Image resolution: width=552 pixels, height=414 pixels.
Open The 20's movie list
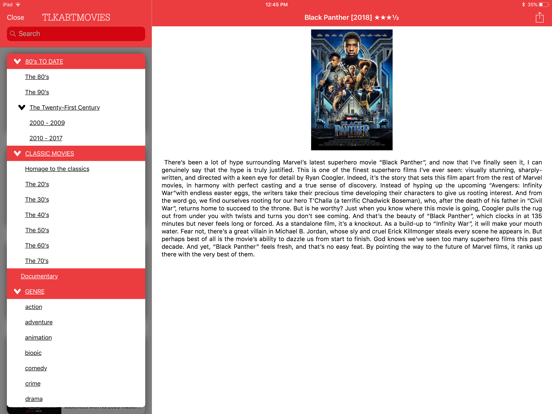coord(37,184)
